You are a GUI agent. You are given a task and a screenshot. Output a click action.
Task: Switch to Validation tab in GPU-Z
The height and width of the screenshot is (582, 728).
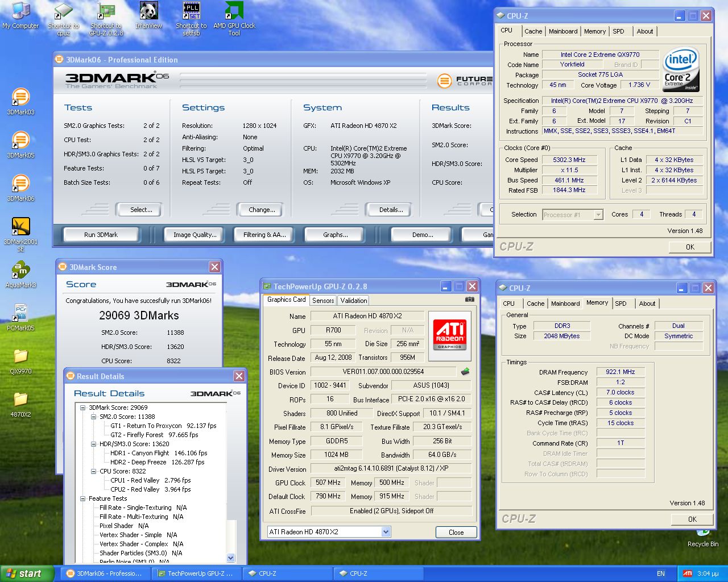tap(354, 301)
